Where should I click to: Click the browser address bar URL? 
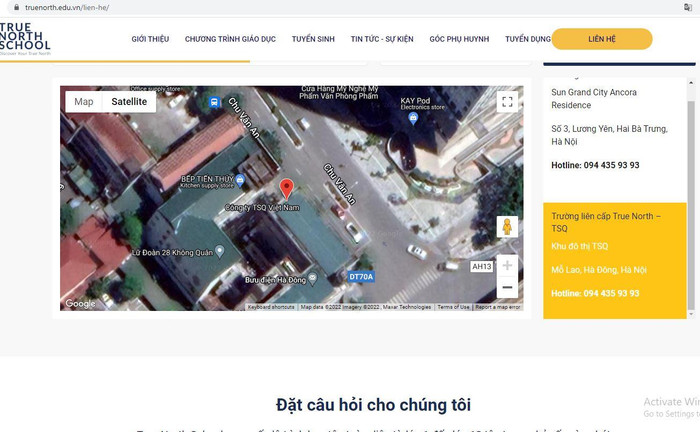pos(67,8)
